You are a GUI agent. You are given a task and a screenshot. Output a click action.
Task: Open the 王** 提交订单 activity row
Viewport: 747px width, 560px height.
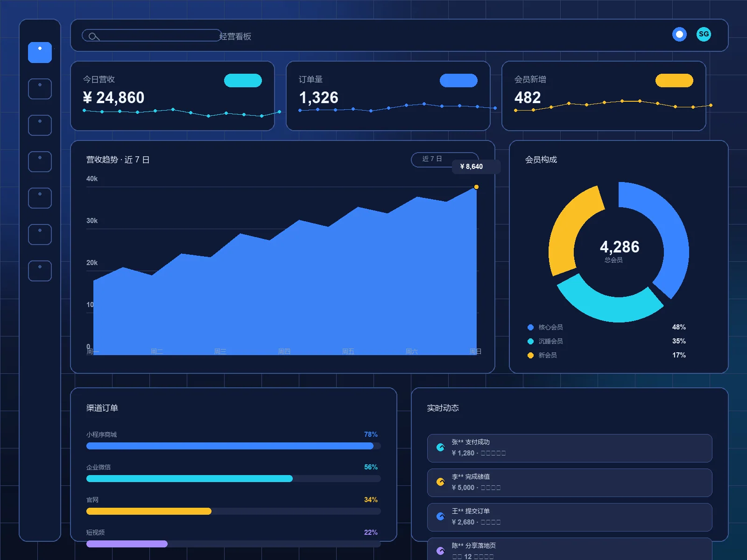click(x=570, y=517)
